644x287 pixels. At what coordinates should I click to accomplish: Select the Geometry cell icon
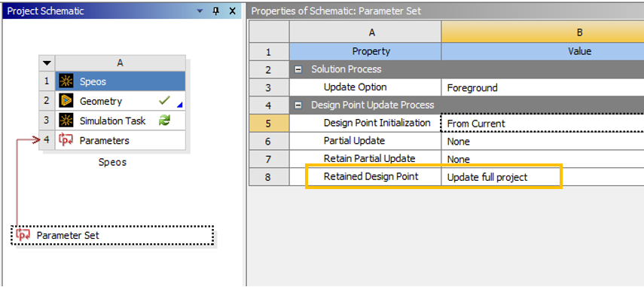(66, 101)
